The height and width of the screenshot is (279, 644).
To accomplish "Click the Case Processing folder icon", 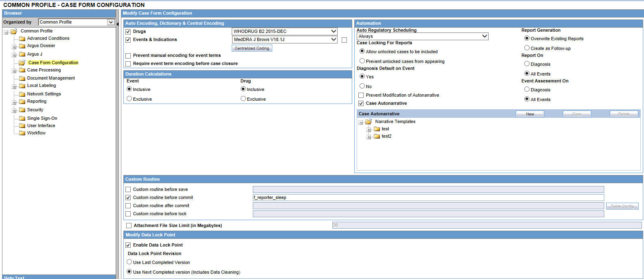I will [22, 70].
